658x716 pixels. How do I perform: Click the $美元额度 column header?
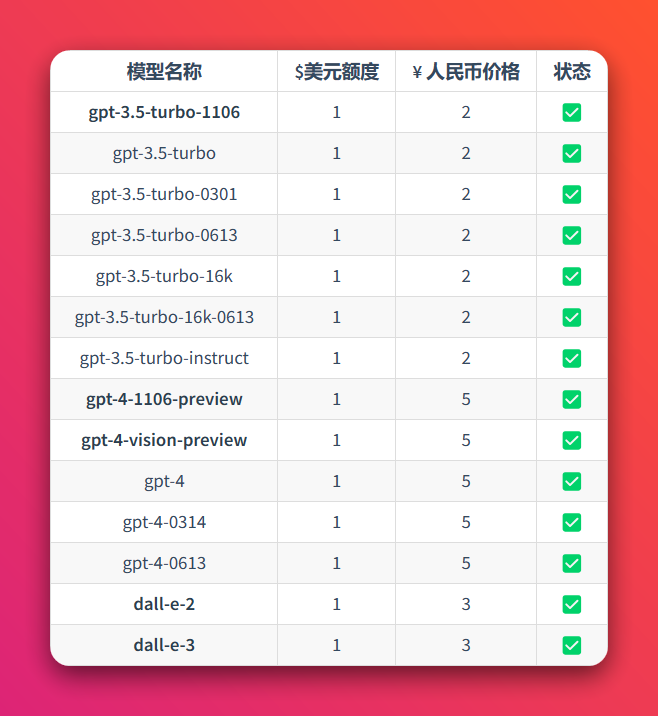(x=337, y=72)
